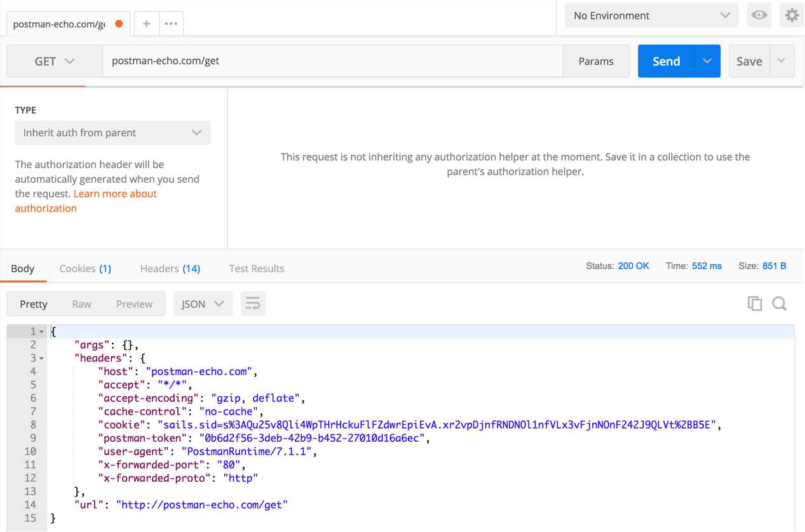
Task: Click the Save button
Action: coord(749,61)
